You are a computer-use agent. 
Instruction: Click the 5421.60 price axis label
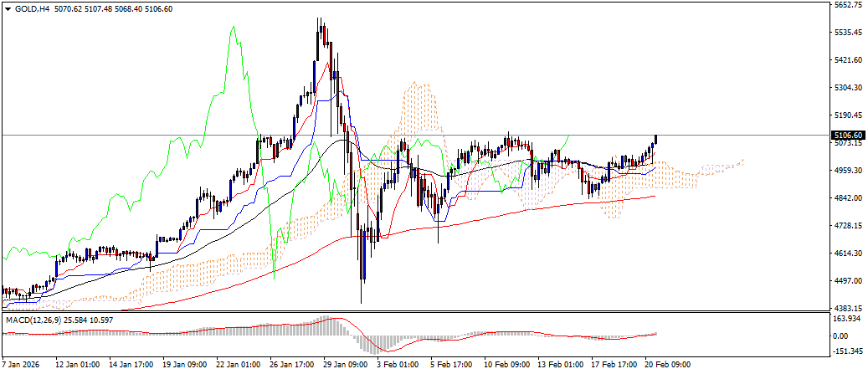click(x=849, y=59)
